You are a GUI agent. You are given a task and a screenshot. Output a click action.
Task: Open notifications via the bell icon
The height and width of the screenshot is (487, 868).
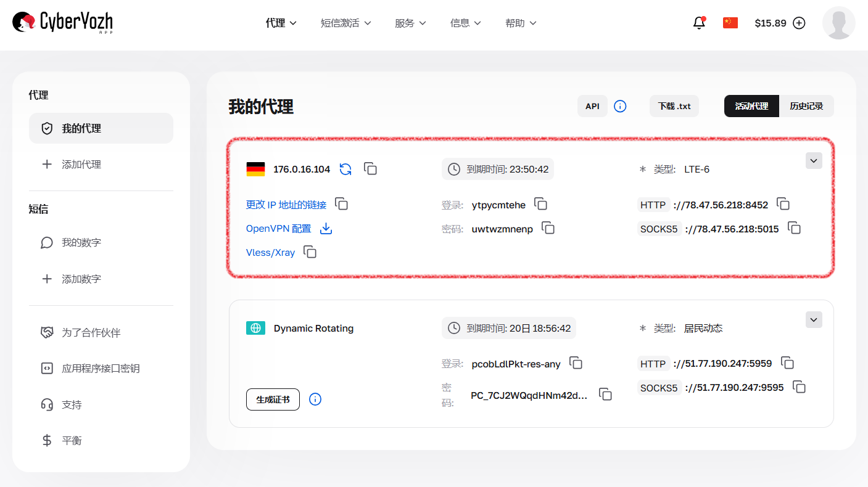[698, 22]
